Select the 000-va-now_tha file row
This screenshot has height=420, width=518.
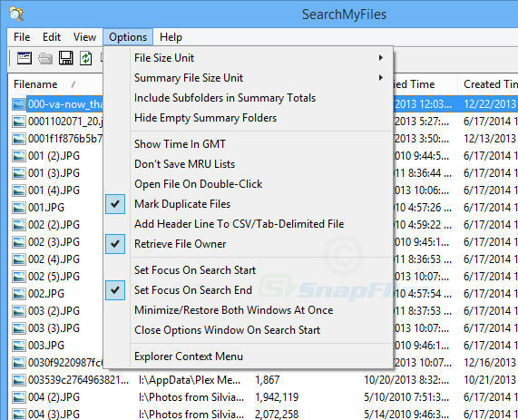[65, 104]
